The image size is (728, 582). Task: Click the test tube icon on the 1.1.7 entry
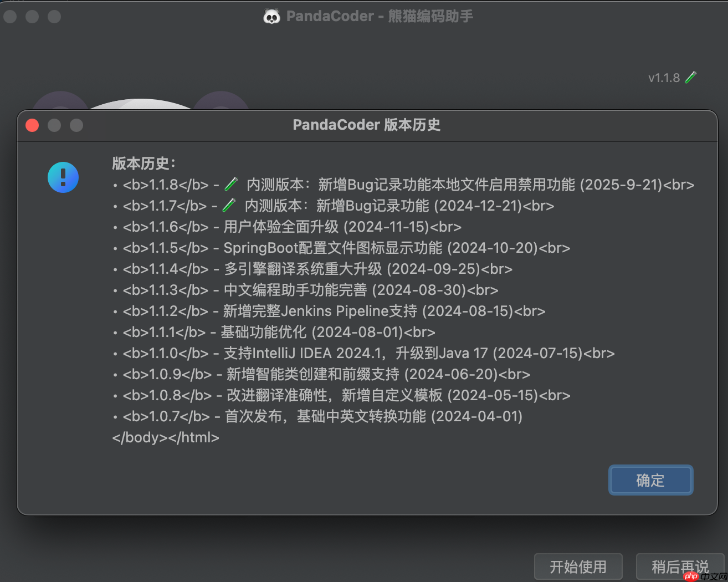pos(228,205)
